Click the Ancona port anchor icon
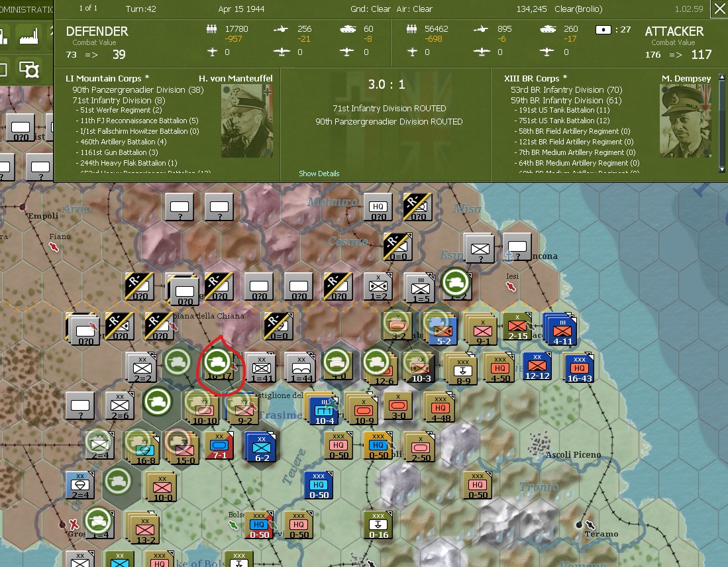 (508, 256)
